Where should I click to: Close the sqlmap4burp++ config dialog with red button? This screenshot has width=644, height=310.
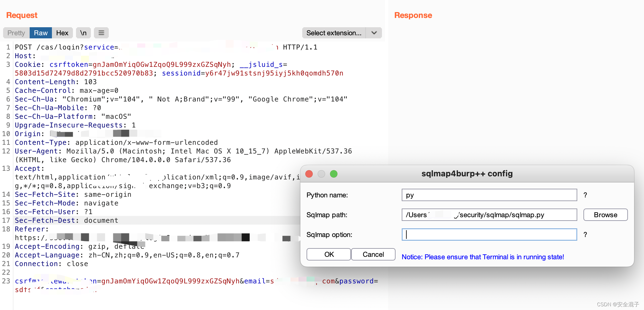click(309, 174)
